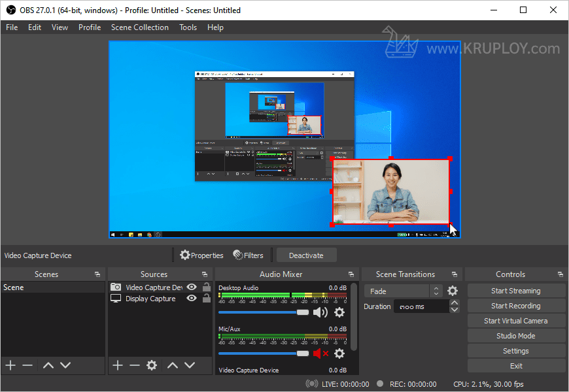Image resolution: width=569 pixels, height=392 pixels.
Task: Open Mic/Aux audio settings gear
Action: (x=339, y=353)
